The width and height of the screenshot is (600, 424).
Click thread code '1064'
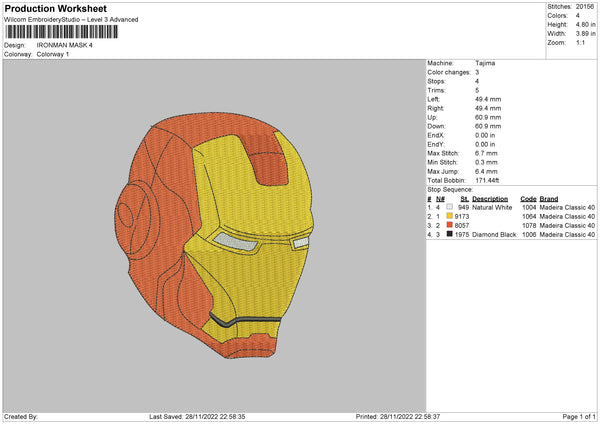(529, 217)
